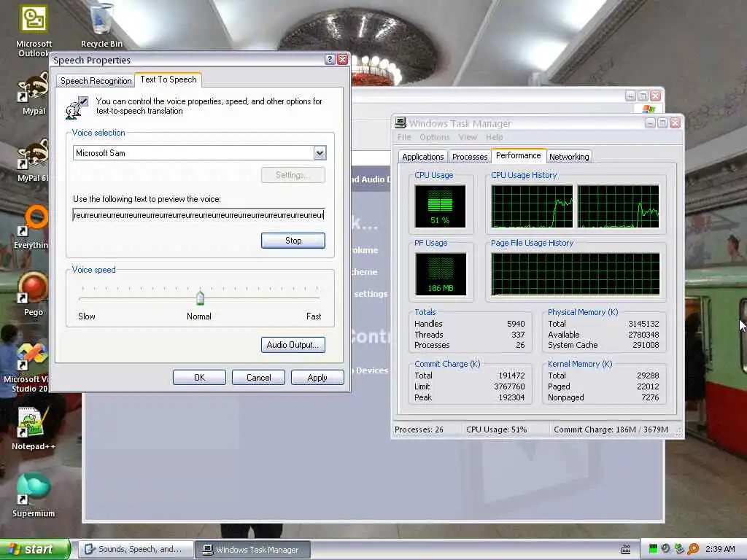Close the Speech Properties dialog
Viewport: 747px width, 560px height.
point(343,60)
